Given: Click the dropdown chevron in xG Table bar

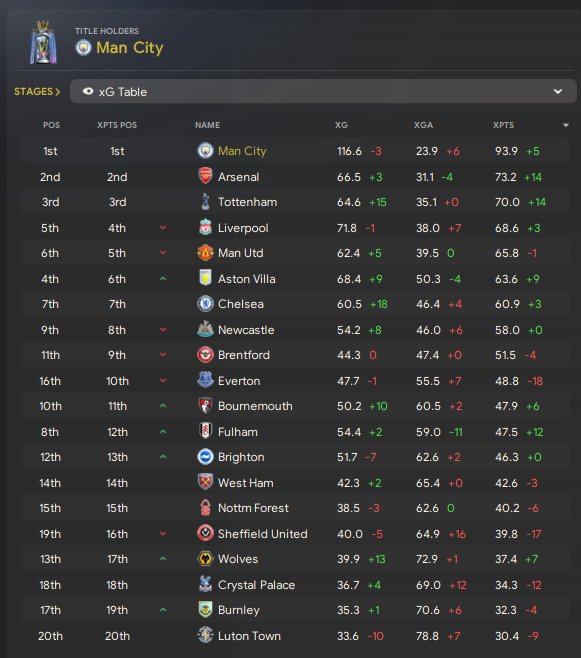Looking at the screenshot, I should (x=558, y=91).
